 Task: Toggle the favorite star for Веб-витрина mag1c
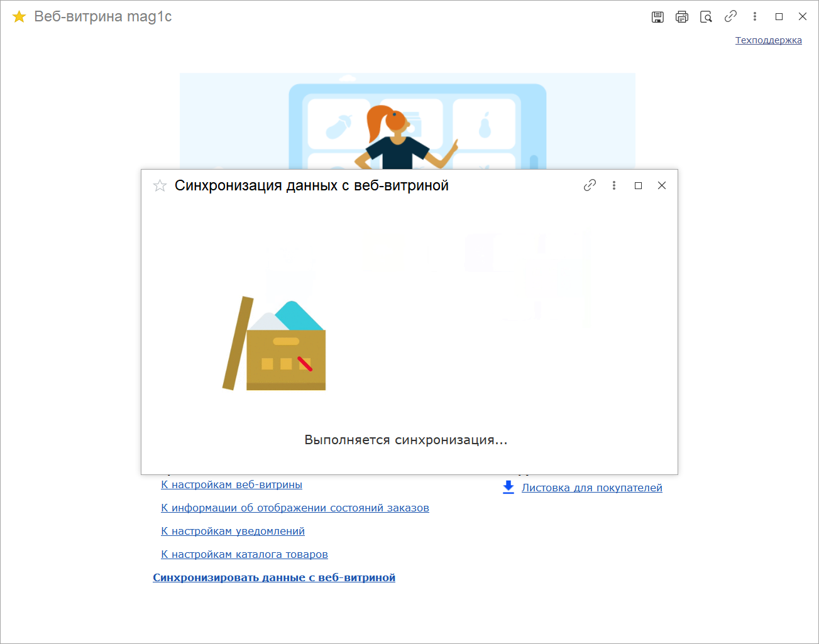coord(19,17)
